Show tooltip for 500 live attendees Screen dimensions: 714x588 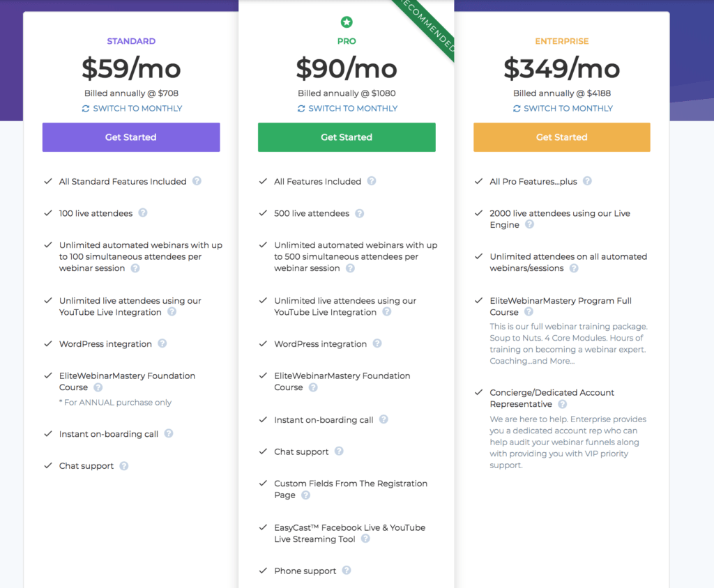pyautogui.click(x=360, y=213)
